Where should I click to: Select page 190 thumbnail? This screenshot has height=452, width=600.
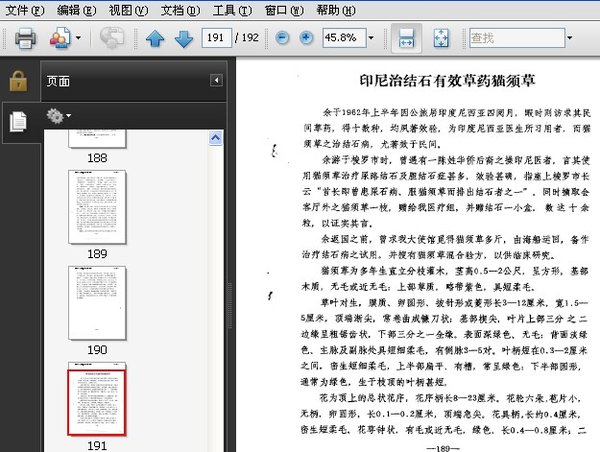(97, 303)
